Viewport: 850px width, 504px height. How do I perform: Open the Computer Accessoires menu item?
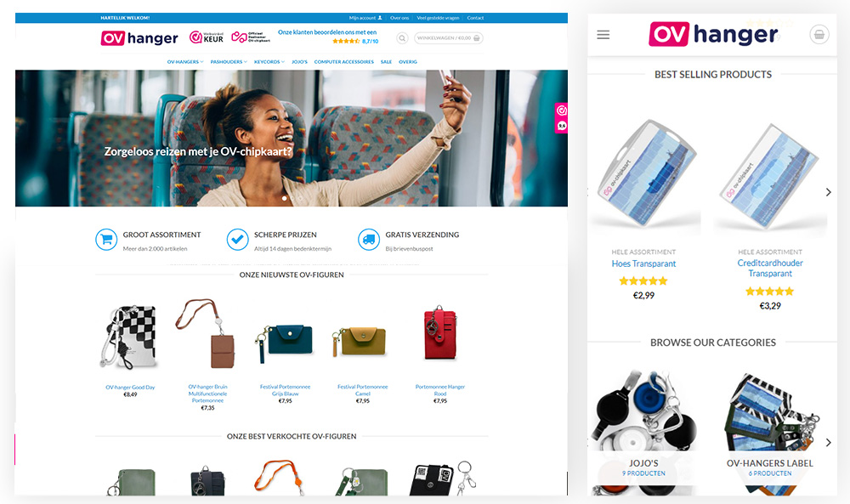(x=343, y=62)
